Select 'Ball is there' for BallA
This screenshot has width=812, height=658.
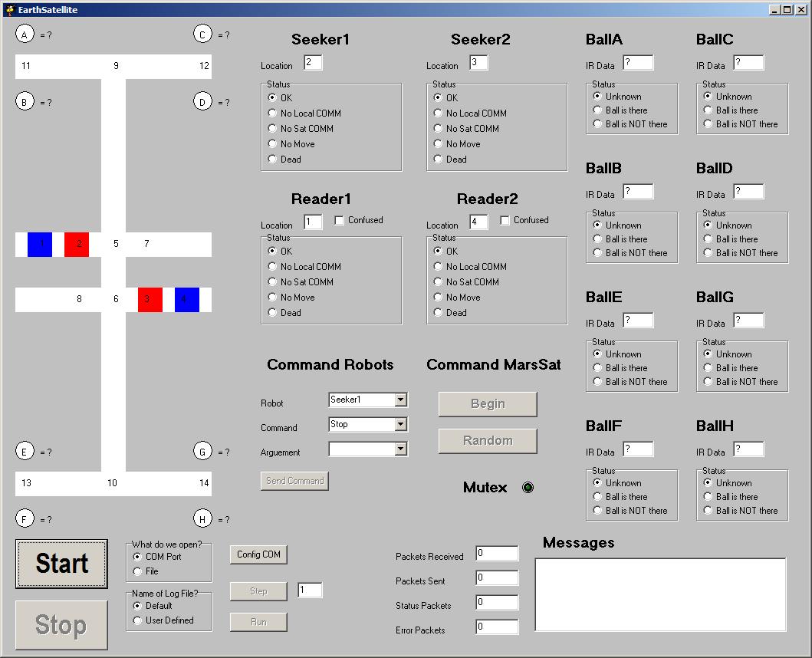pyautogui.click(x=597, y=110)
